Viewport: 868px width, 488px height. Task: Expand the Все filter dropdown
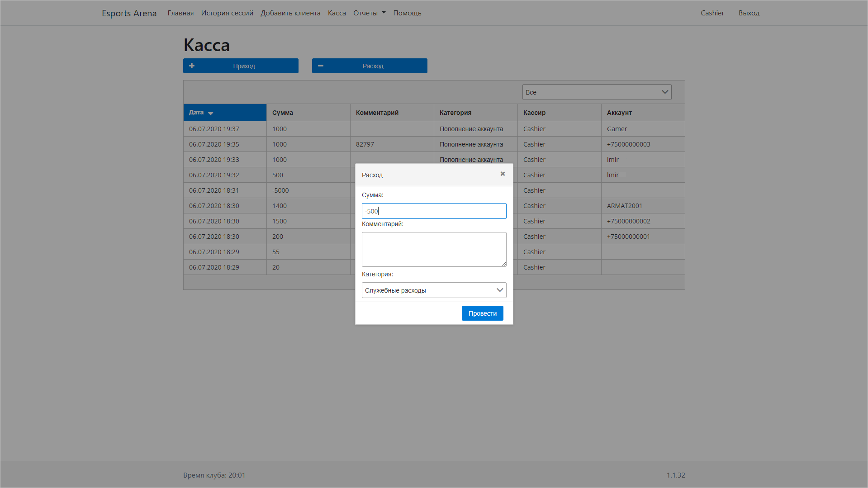[596, 92]
